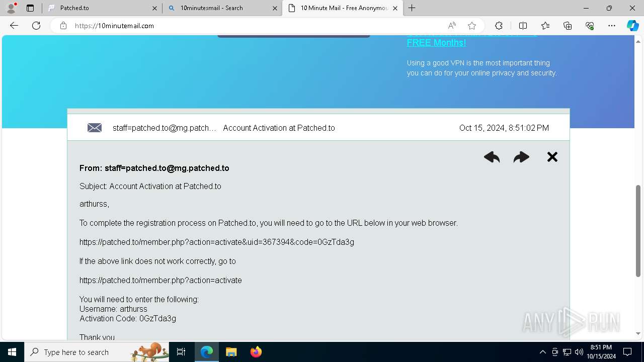Open the browser profile icon
Image resolution: width=644 pixels, height=362 pixels.
coord(11,8)
